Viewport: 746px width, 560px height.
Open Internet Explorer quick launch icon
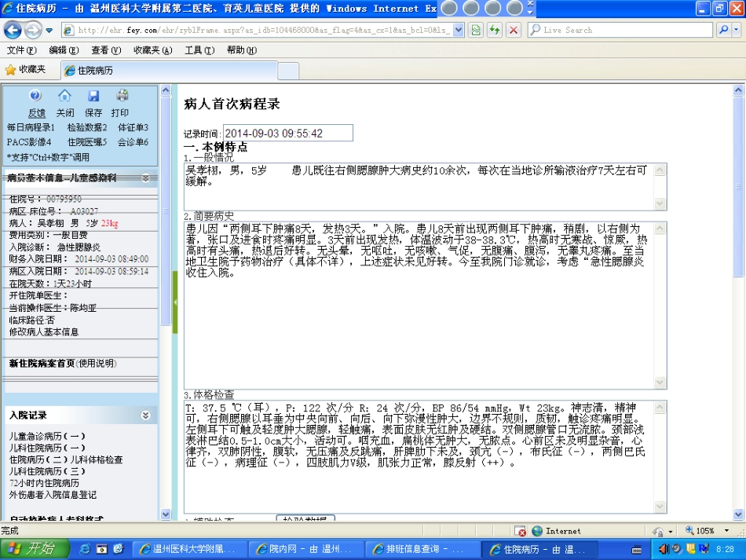pos(85,549)
